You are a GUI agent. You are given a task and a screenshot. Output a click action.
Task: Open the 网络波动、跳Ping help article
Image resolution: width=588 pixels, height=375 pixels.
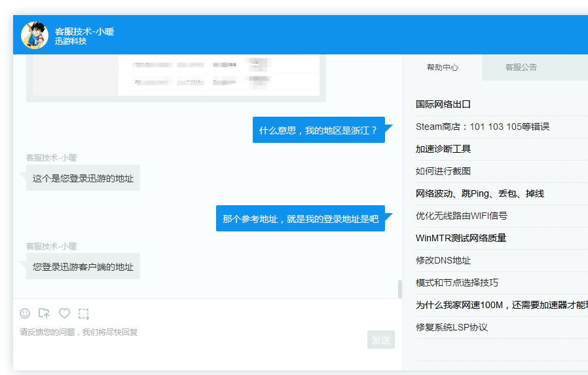pos(479,193)
